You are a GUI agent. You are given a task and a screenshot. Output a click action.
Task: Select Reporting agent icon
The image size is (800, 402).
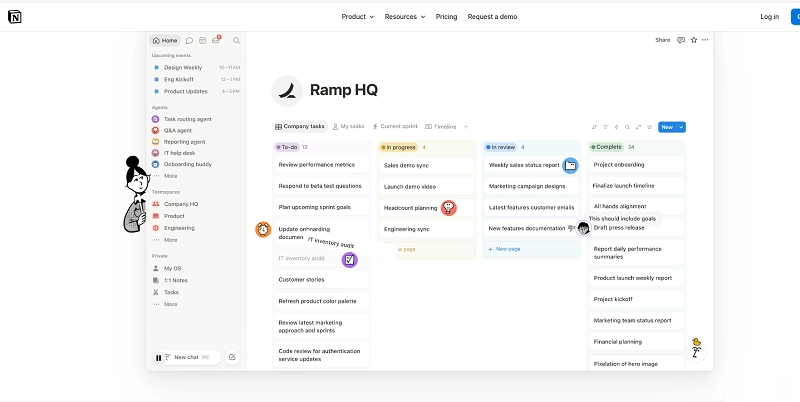[x=156, y=142]
